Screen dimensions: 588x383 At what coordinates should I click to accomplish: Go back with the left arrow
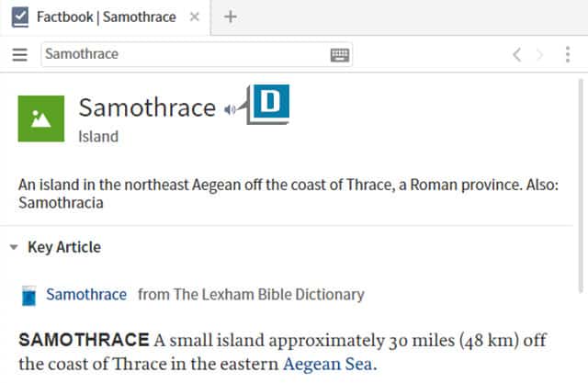(516, 55)
